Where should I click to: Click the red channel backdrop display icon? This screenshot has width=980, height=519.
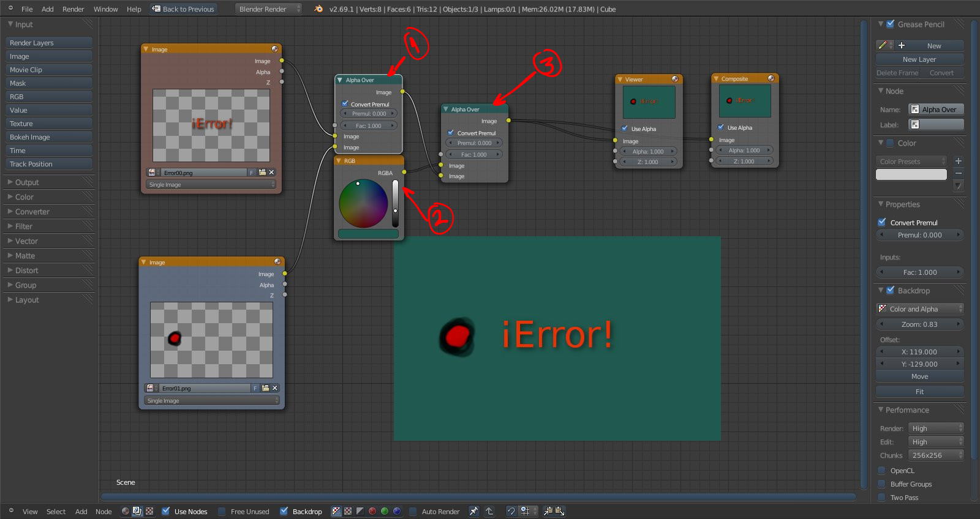pyautogui.click(x=372, y=511)
